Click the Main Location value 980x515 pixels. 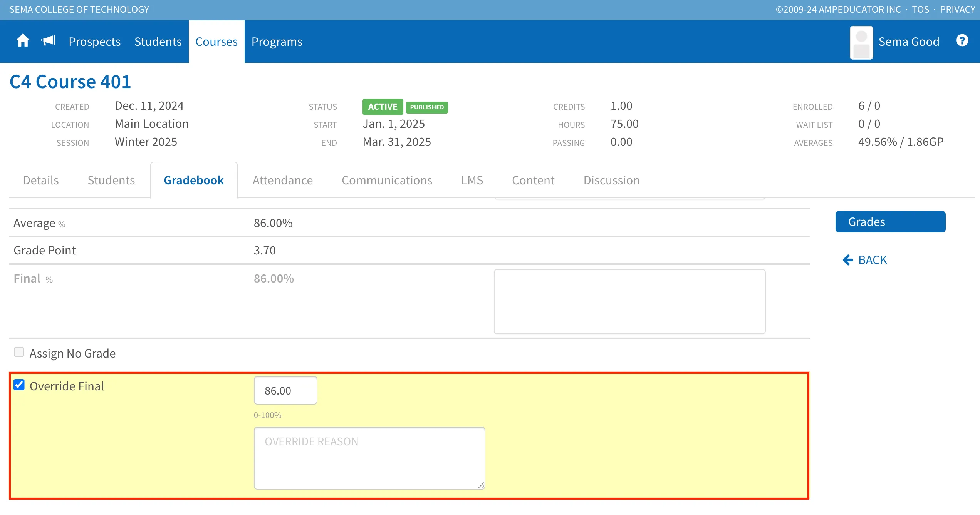tap(152, 124)
